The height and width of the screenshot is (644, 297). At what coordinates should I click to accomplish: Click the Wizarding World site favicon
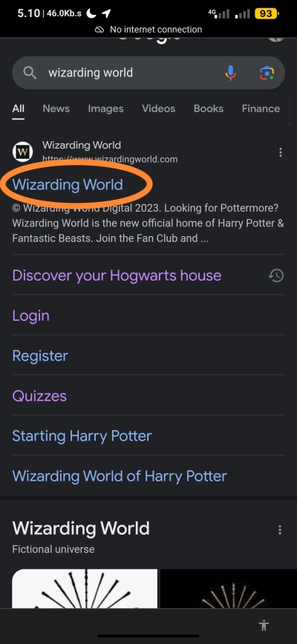tap(22, 152)
